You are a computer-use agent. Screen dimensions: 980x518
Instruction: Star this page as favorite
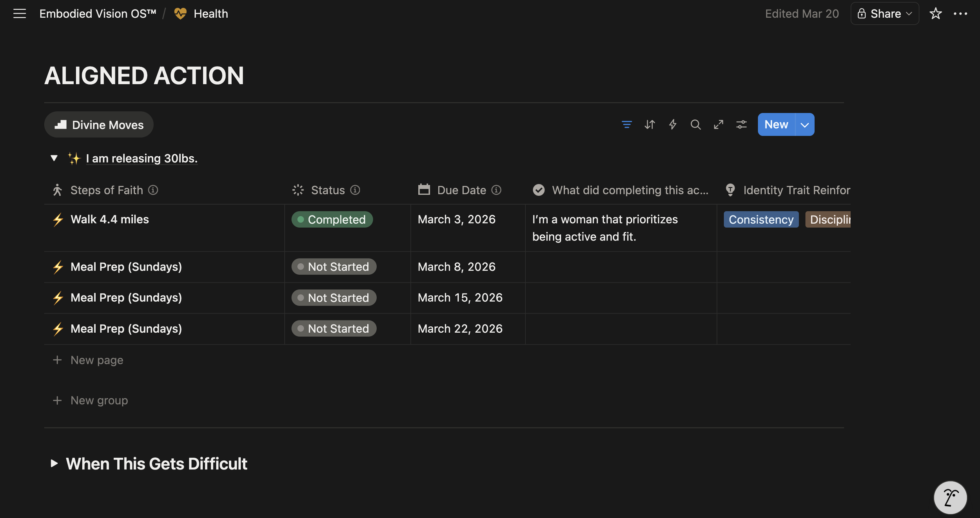pyautogui.click(x=935, y=14)
